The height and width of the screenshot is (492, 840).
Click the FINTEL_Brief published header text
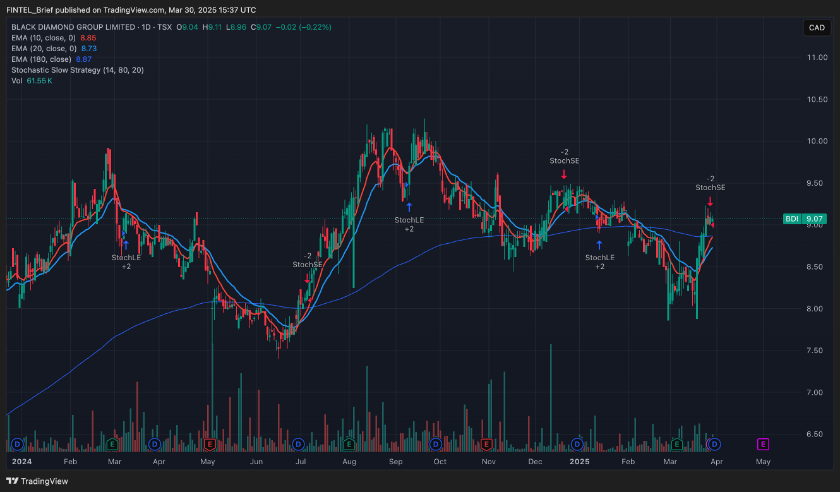coord(131,10)
